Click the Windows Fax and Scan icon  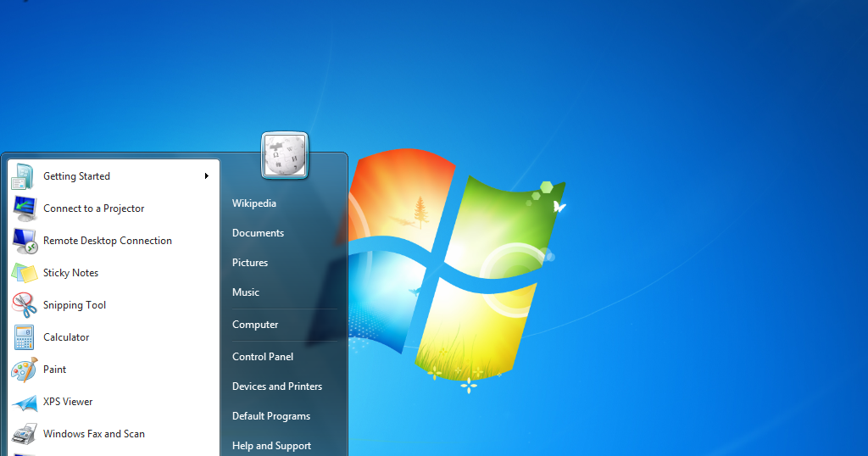click(24, 434)
